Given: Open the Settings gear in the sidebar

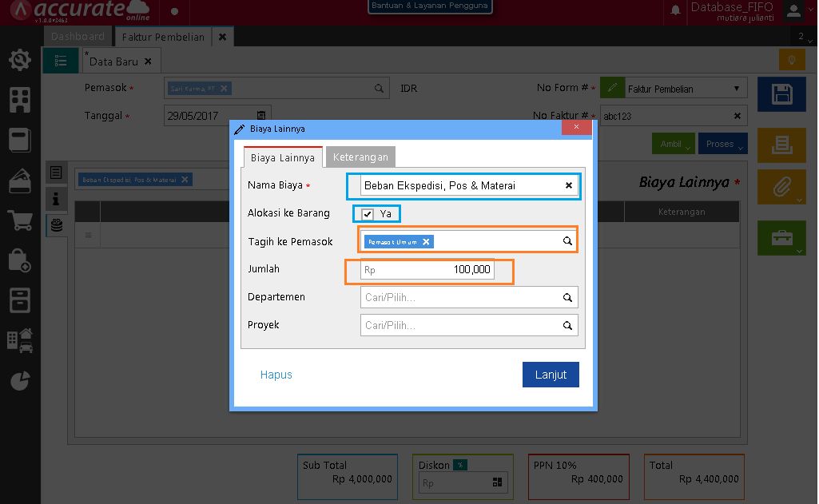Looking at the screenshot, I should [20, 59].
